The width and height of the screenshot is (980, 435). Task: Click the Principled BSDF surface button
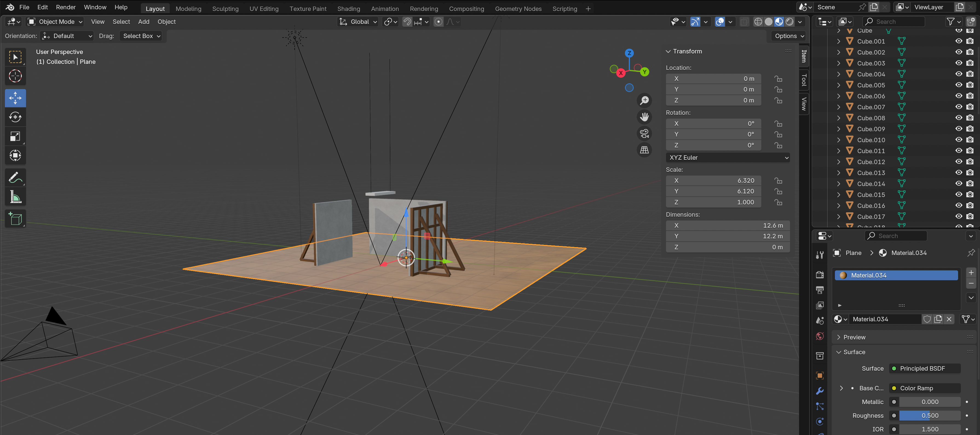(925, 368)
